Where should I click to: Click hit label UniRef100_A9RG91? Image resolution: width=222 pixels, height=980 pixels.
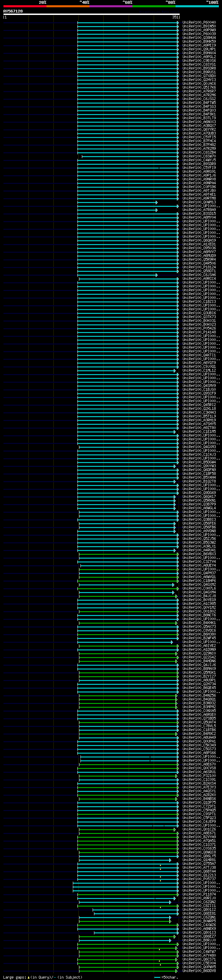pos(199,172)
